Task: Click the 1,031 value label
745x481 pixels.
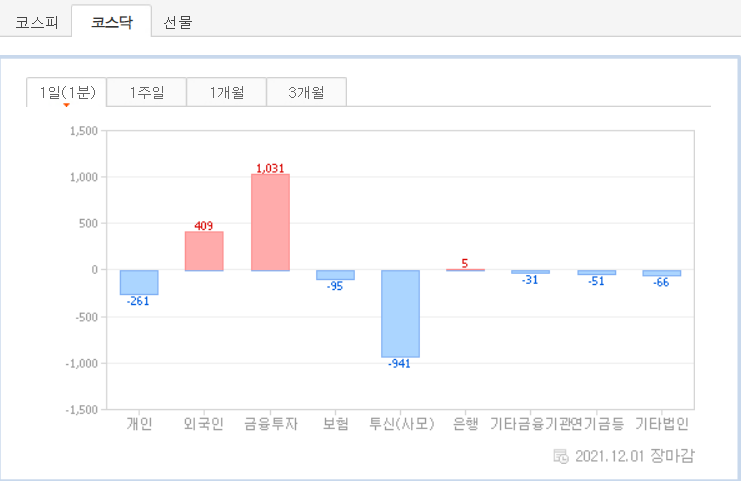Action: [270, 168]
